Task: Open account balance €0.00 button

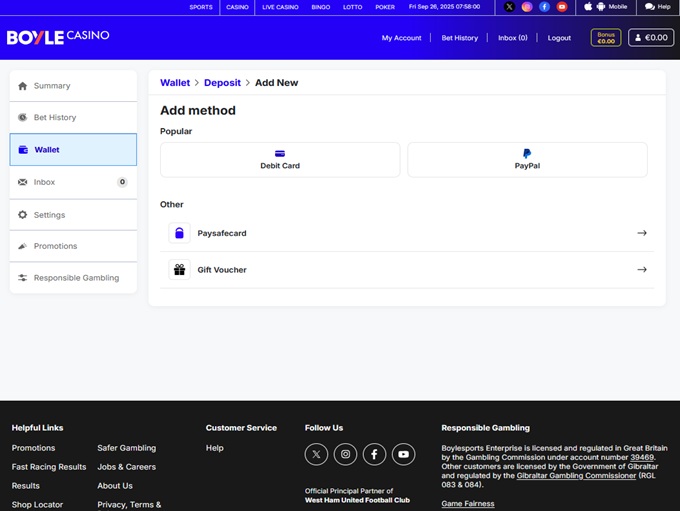Action: pos(651,38)
